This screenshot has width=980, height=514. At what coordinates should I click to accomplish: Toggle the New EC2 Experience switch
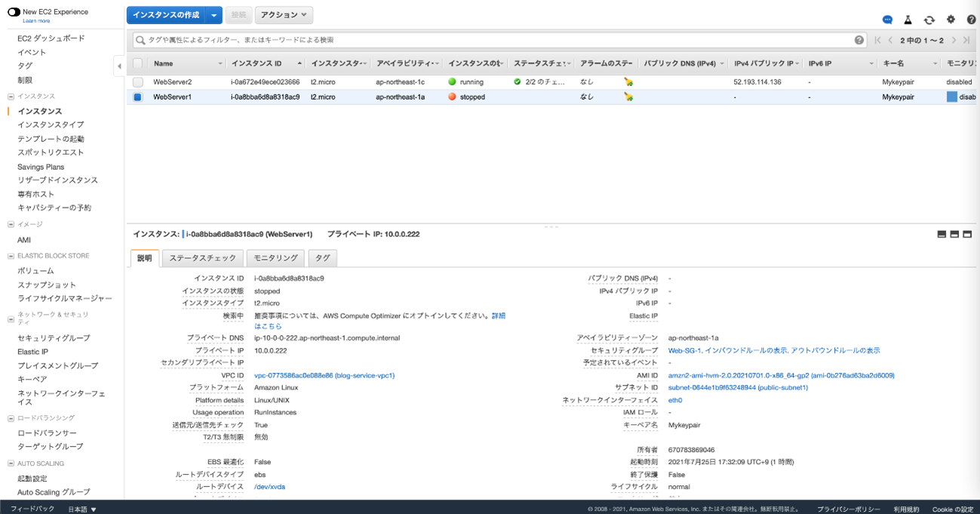point(14,12)
